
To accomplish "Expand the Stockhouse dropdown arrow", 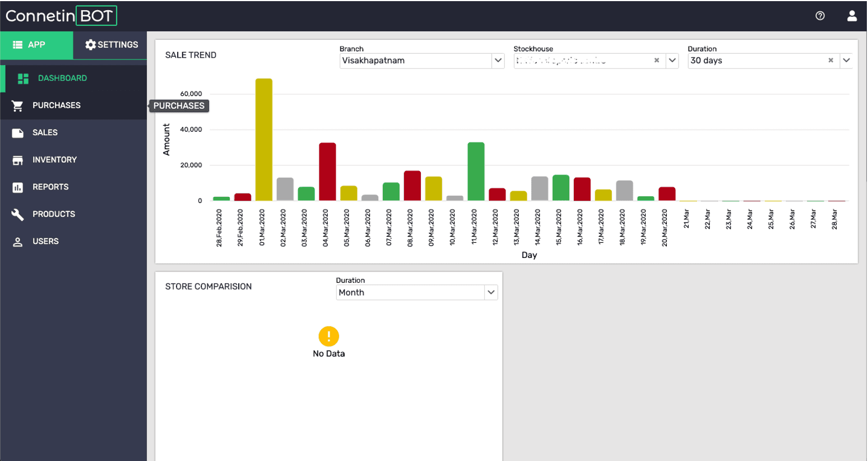I will 672,61.
